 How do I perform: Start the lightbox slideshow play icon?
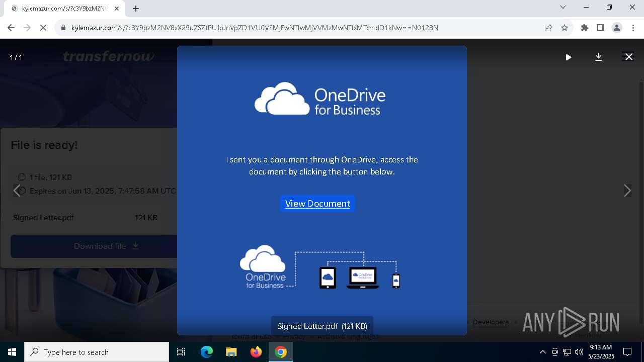pos(568,57)
